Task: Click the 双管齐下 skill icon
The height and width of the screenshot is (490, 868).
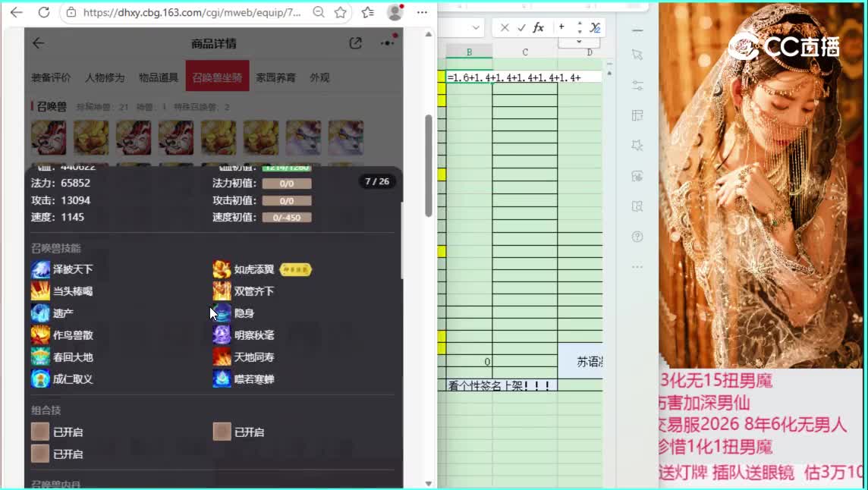Action: pyautogui.click(x=222, y=291)
